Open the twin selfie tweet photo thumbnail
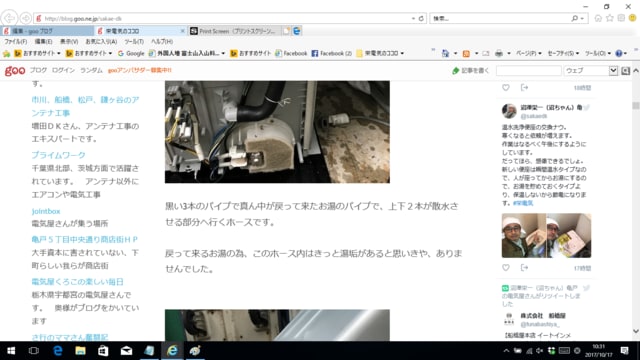Viewport: 640px width, 360px height. [546, 236]
